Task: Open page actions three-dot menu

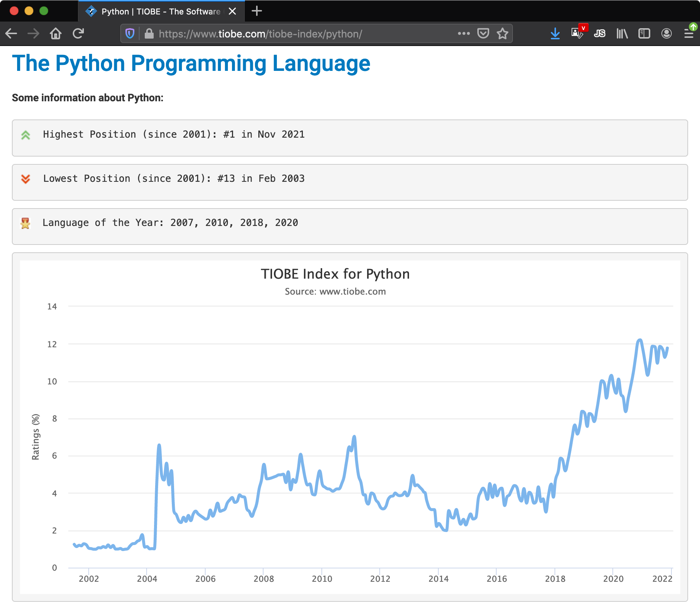Action: pos(464,33)
